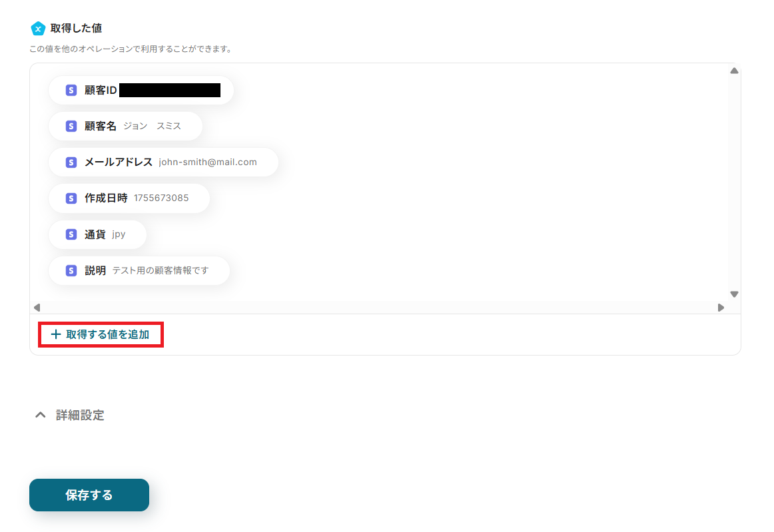Click the Stripe icon beside 説明
The height and width of the screenshot is (532, 774).
click(x=71, y=270)
